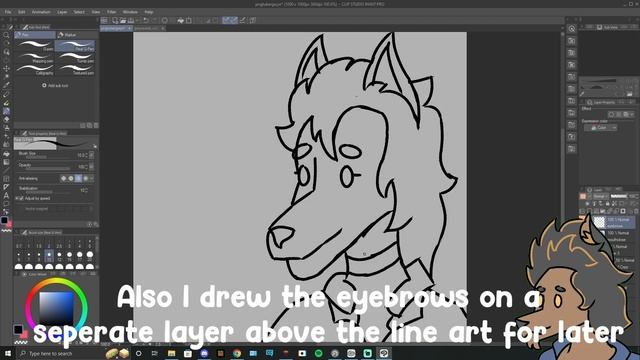
Task: Click the color wheel square picker
Action: [56, 309]
